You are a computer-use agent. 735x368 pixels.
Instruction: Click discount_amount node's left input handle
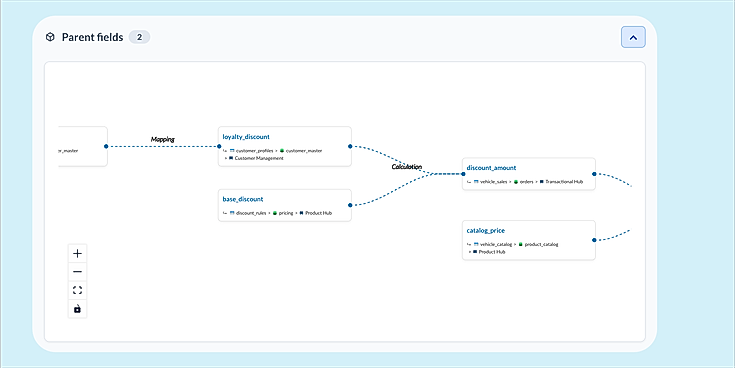tap(463, 174)
